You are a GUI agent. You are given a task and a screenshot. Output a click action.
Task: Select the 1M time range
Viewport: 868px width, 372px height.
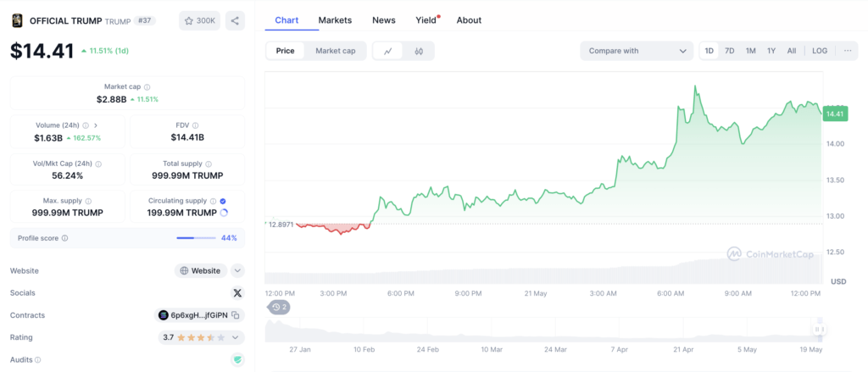pos(751,51)
